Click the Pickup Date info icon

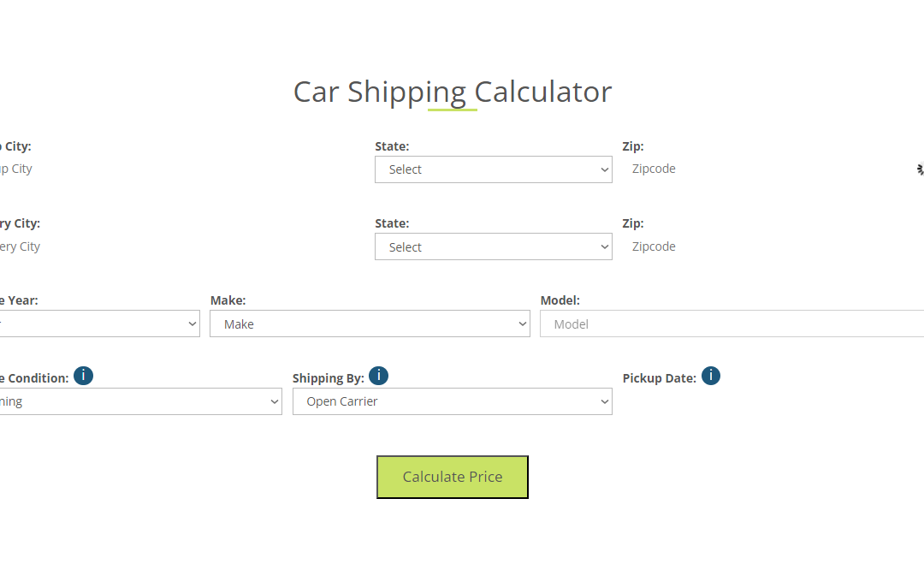[x=710, y=376]
